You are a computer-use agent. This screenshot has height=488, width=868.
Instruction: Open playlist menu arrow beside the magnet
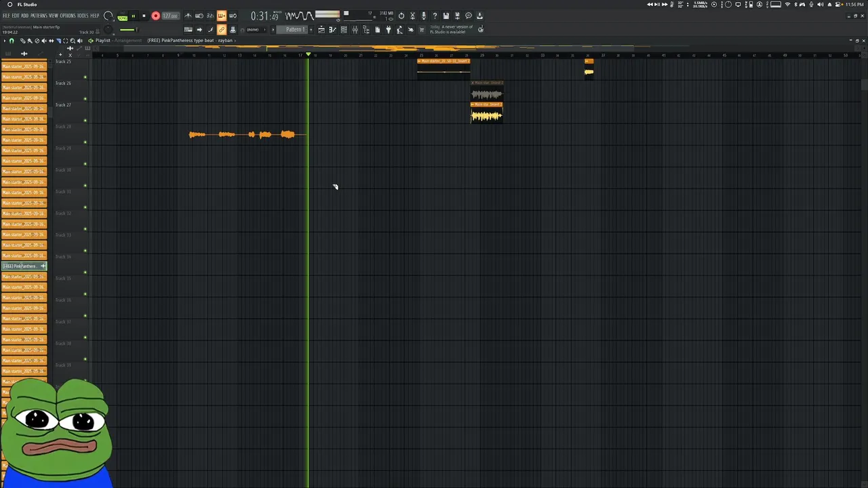click(5, 41)
